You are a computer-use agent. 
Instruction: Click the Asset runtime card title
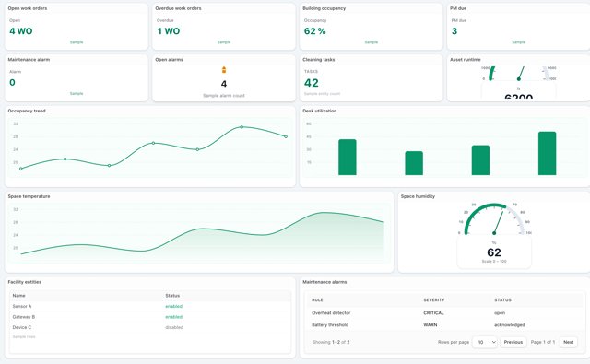pyautogui.click(x=465, y=59)
